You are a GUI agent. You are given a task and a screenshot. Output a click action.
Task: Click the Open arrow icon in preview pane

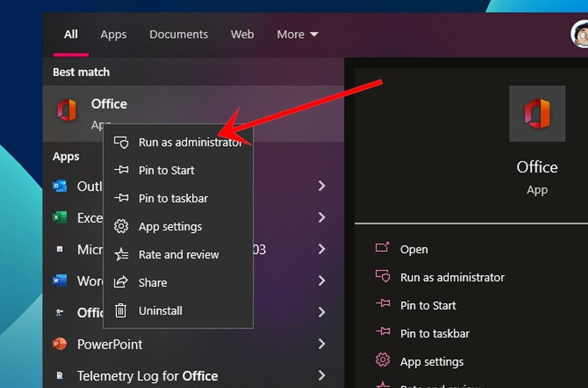point(382,248)
